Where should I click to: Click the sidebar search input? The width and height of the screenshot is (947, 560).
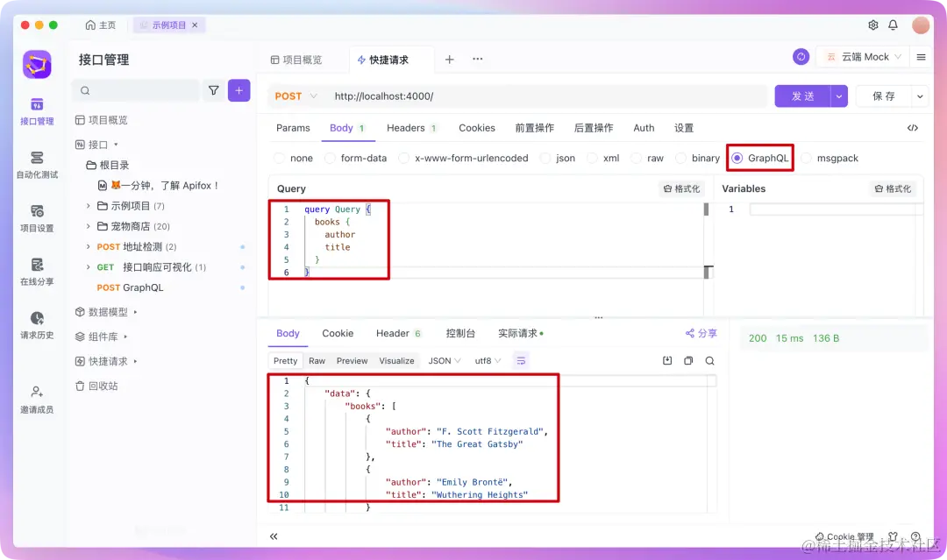tap(136, 90)
